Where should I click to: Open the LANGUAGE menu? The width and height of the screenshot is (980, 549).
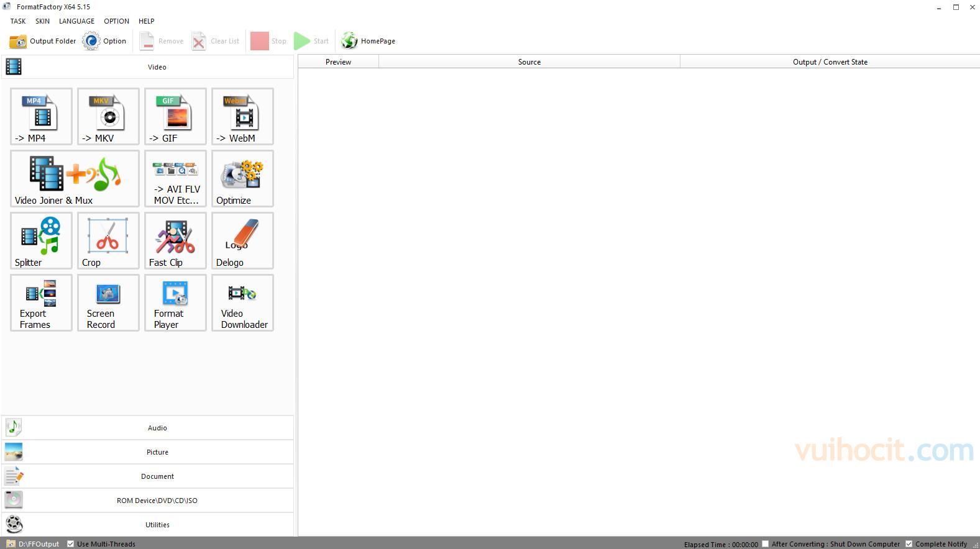[76, 21]
